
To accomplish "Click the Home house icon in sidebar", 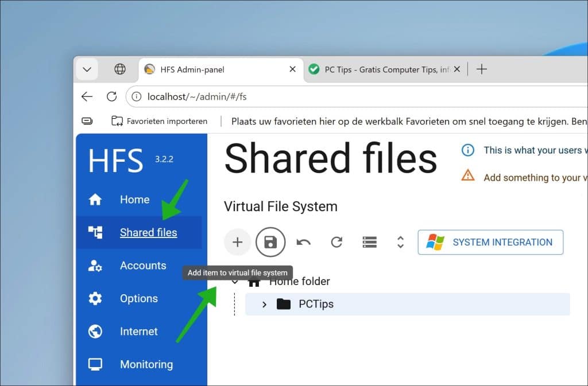I will [95, 200].
